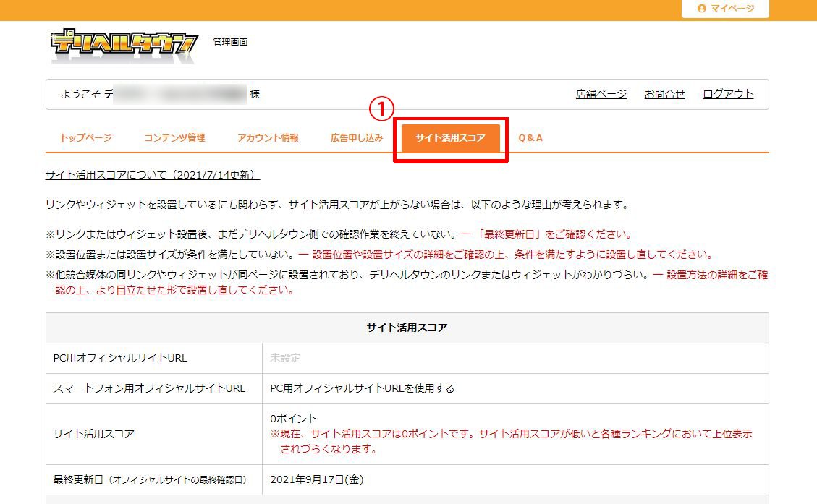Click the 店舗ページ link
817x504 pixels.
(601, 94)
